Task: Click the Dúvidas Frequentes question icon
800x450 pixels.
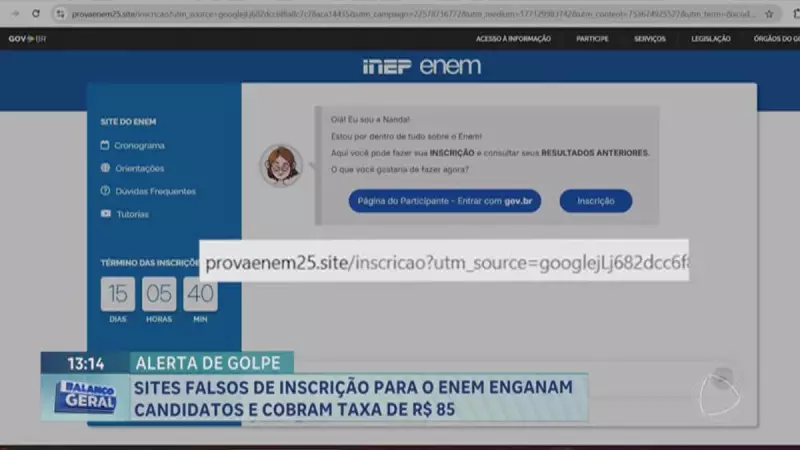Action: coord(105,190)
